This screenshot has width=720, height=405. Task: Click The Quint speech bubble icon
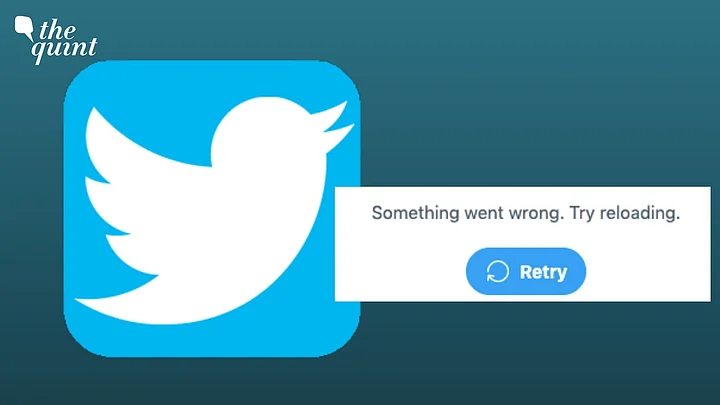[24, 28]
